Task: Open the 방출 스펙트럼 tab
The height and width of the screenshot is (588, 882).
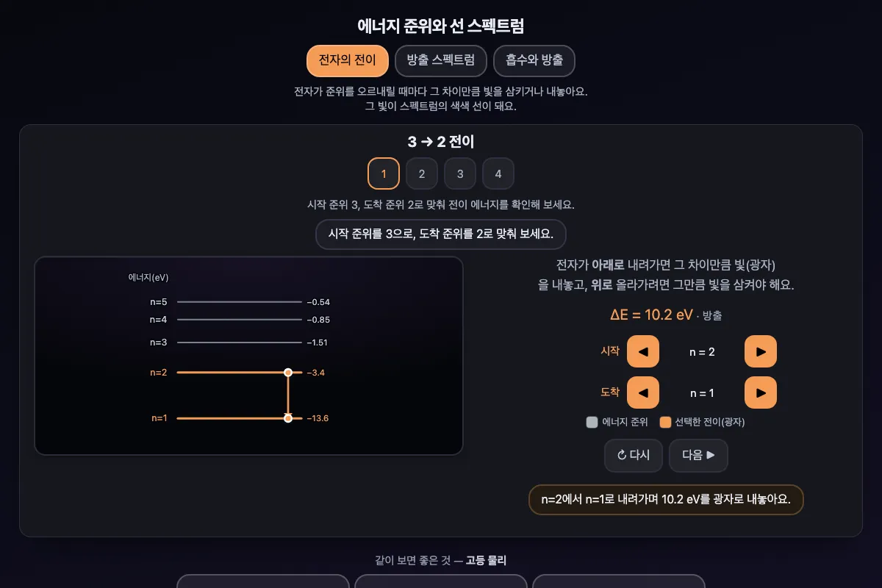Action: coord(441,60)
